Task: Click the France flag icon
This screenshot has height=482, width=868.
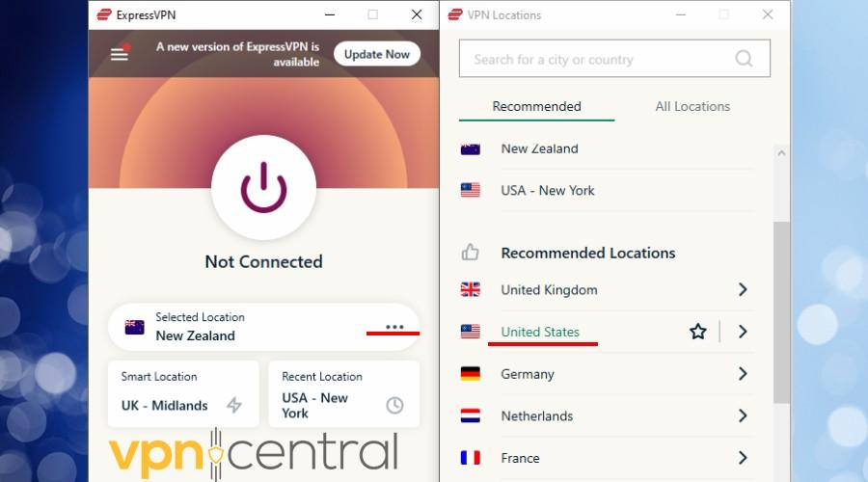Action: (x=470, y=458)
